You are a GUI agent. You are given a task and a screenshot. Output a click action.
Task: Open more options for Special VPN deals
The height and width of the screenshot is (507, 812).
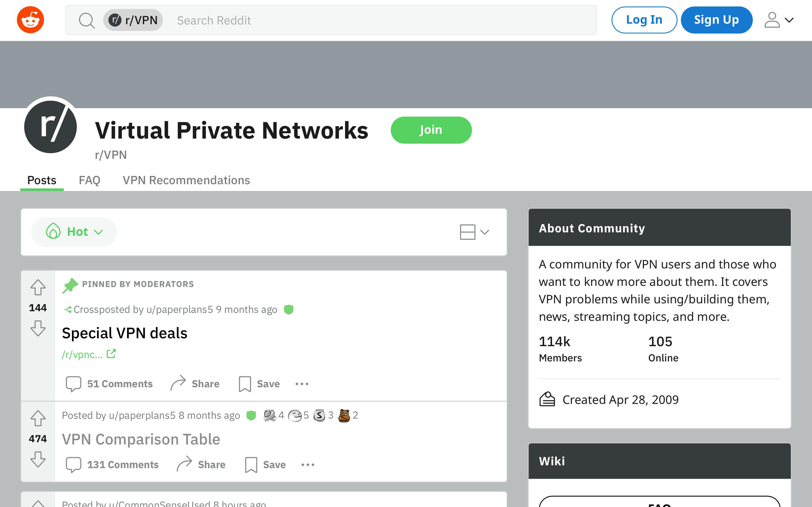click(x=302, y=384)
